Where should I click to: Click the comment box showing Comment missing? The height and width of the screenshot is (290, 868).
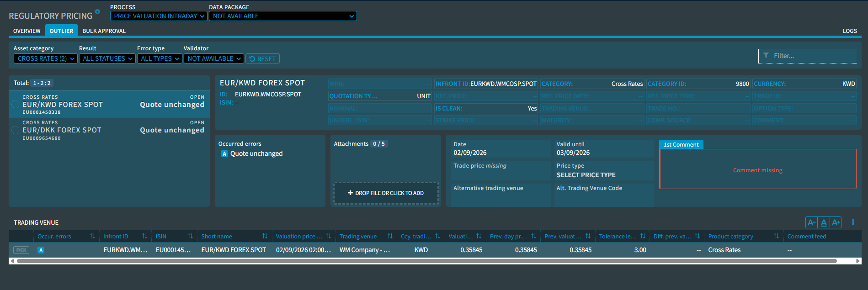(x=758, y=169)
